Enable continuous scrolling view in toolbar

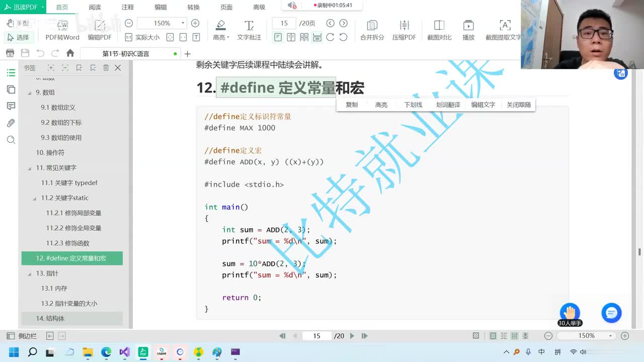click(317, 37)
